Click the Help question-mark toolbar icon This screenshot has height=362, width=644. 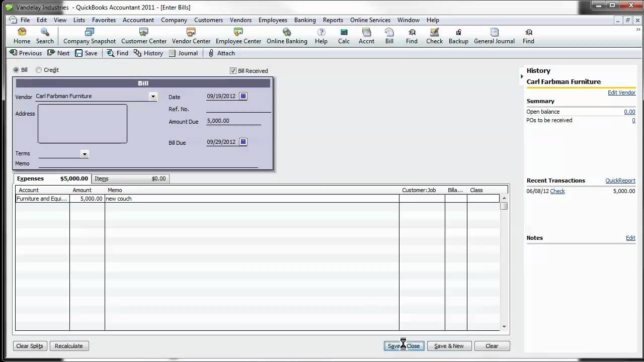[321, 36]
